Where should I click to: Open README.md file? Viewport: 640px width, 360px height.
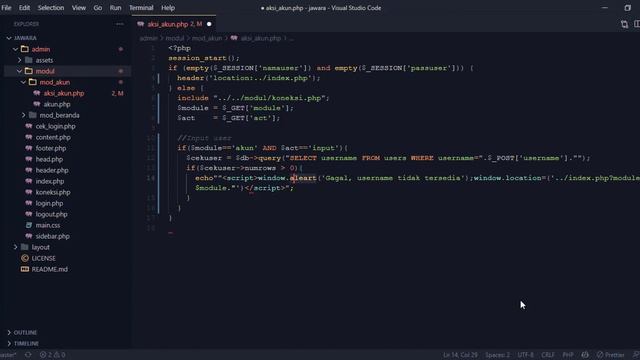click(49, 269)
